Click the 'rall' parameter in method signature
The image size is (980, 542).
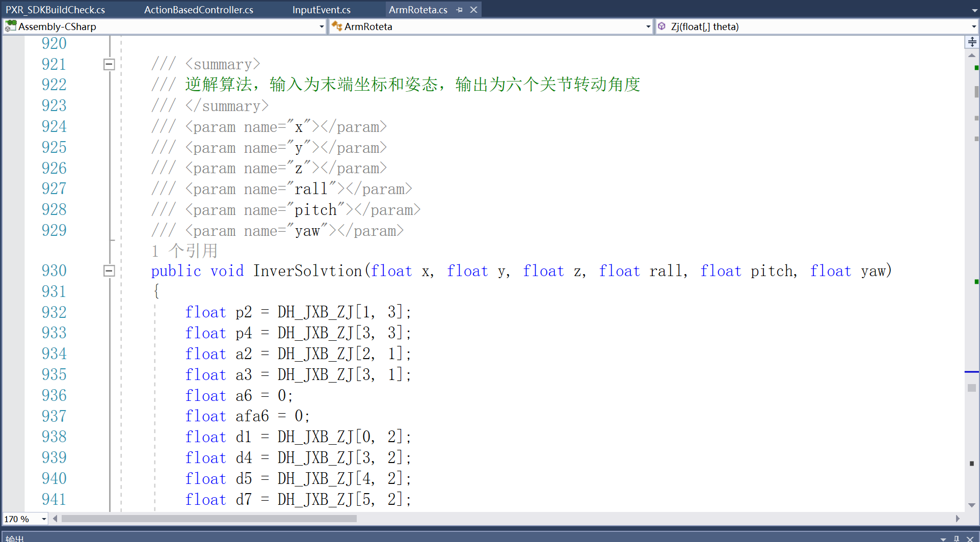click(666, 271)
